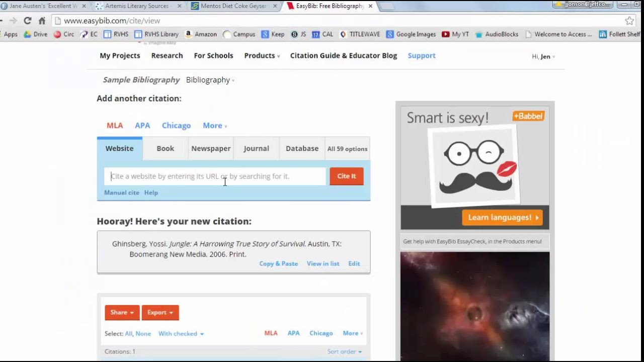This screenshot has width=644, height=362.
Task: Select All citations link
Action: click(x=129, y=333)
